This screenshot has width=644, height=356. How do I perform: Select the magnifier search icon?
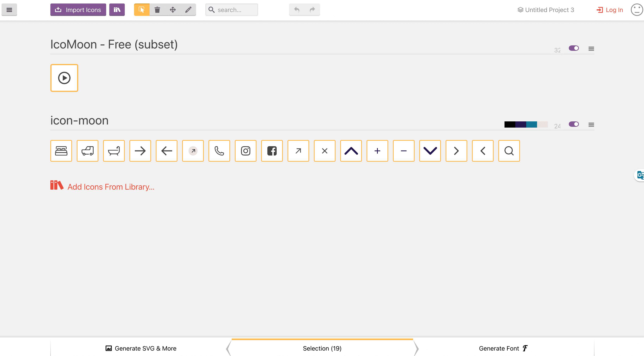tap(509, 151)
